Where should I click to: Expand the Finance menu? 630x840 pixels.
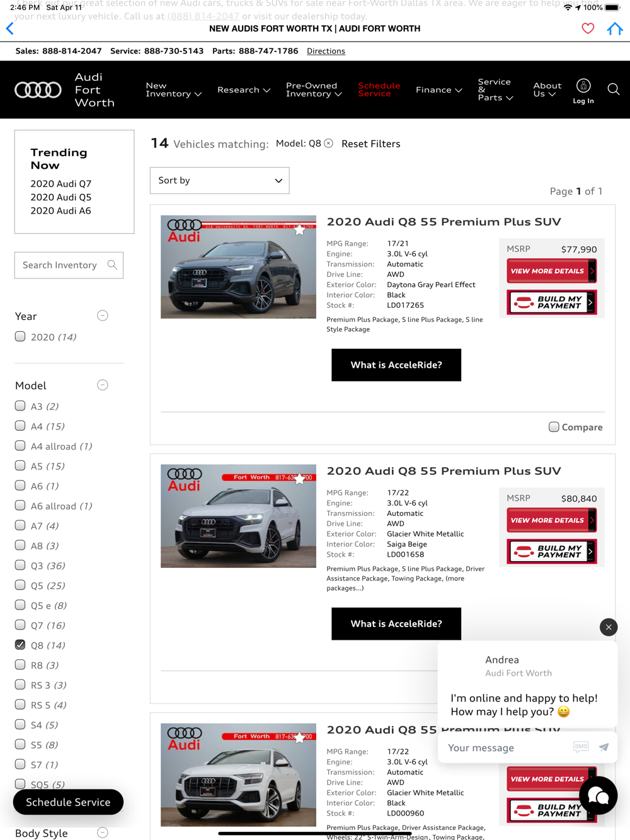pyautogui.click(x=439, y=90)
